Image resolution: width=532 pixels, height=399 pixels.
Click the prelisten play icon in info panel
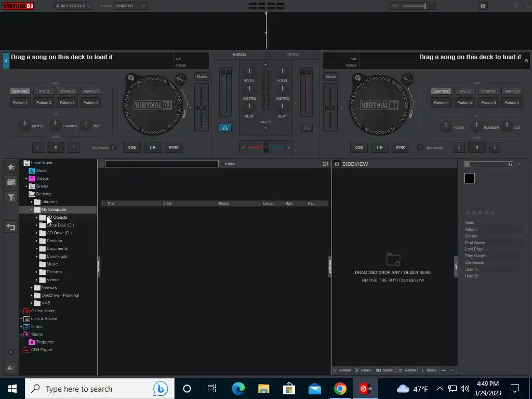(x=467, y=164)
